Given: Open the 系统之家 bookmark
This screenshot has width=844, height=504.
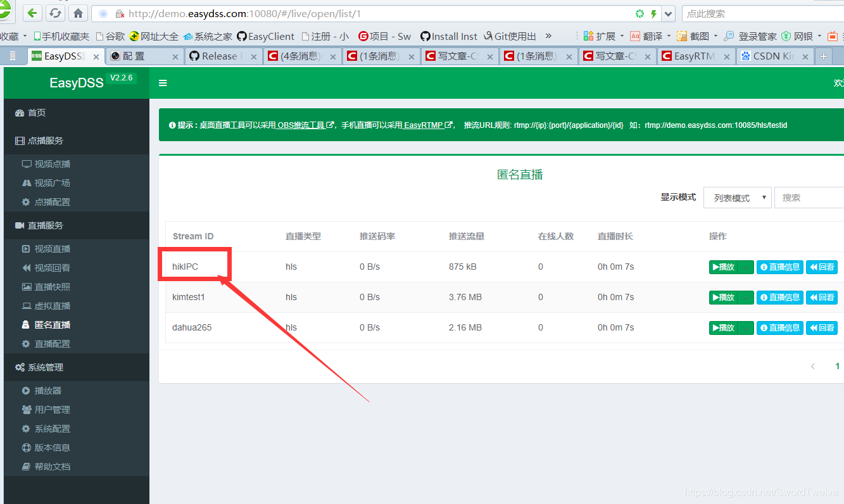Looking at the screenshot, I should (x=208, y=37).
